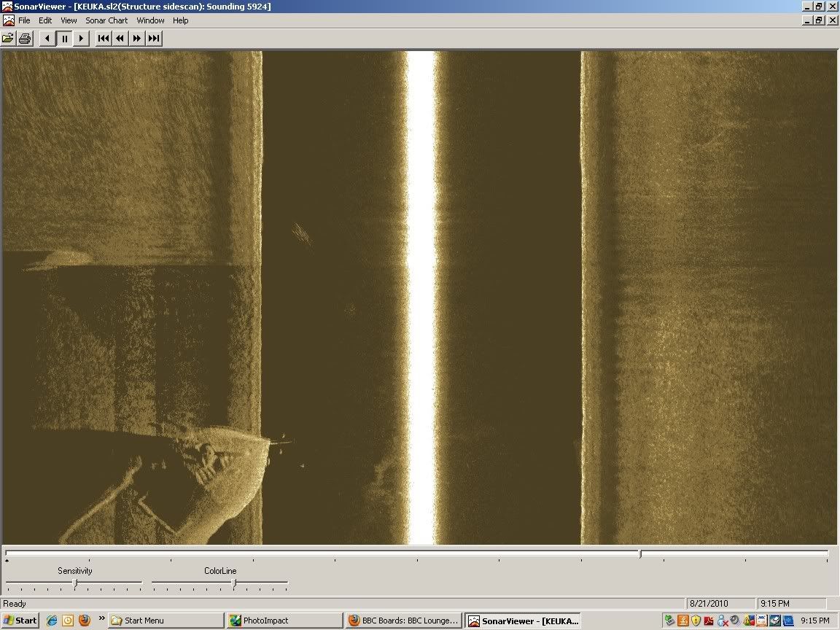Open the File menu
The width and height of the screenshot is (840, 630).
[24, 20]
